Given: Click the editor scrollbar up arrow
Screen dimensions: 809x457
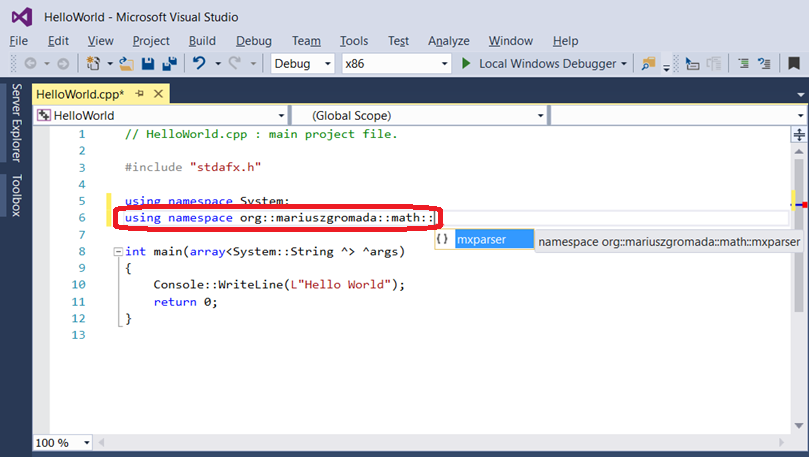Looking at the screenshot, I should tap(799, 151).
